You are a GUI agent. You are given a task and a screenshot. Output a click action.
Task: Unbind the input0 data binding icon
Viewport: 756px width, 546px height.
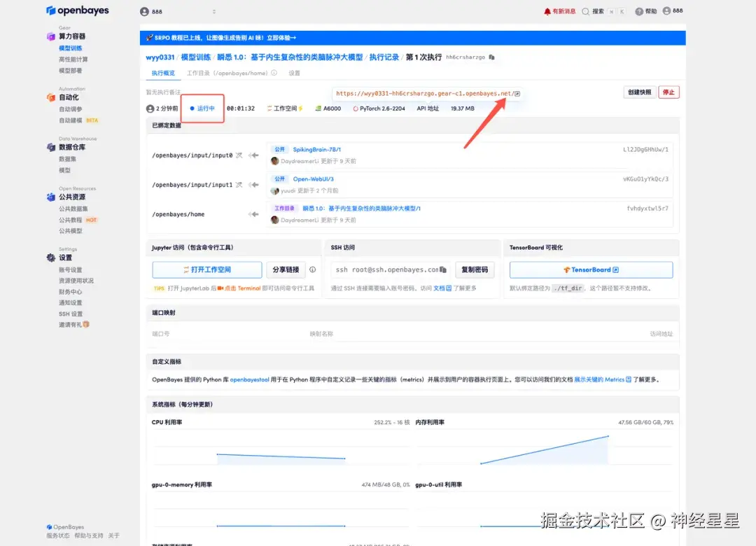[x=239, y=155]
